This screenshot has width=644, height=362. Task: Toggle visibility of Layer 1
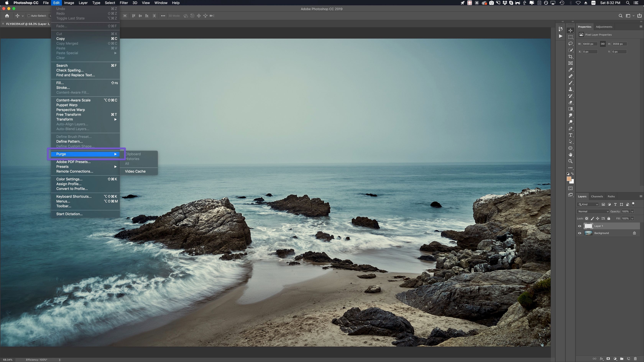(579, 226)
